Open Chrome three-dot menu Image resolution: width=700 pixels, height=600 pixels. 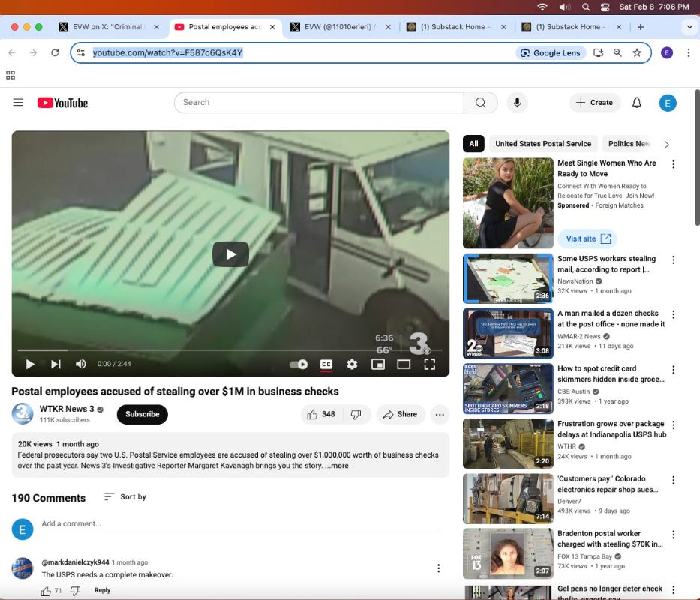pos(689,52)
